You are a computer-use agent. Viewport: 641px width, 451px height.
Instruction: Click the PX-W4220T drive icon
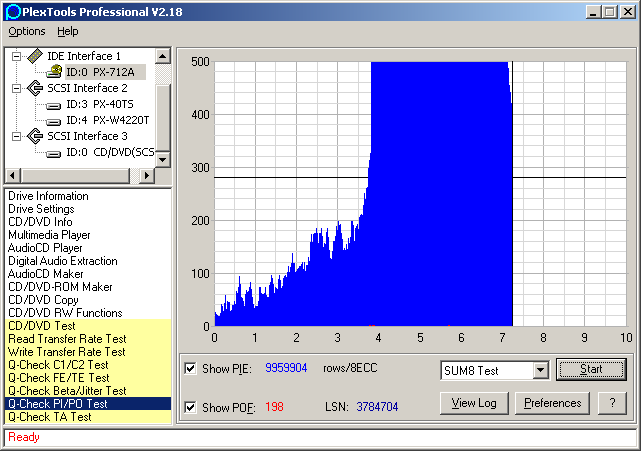54,122
